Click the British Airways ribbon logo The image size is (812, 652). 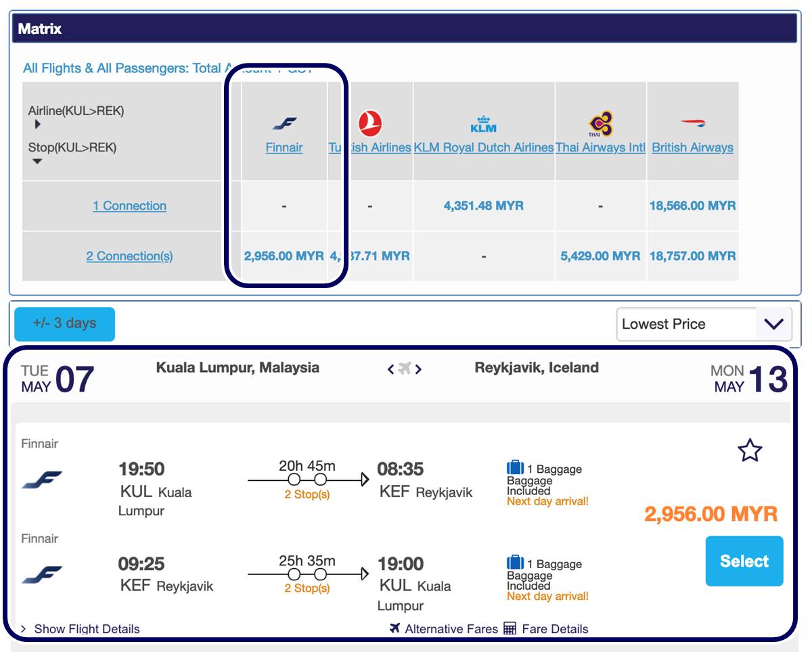coord(692,124)
